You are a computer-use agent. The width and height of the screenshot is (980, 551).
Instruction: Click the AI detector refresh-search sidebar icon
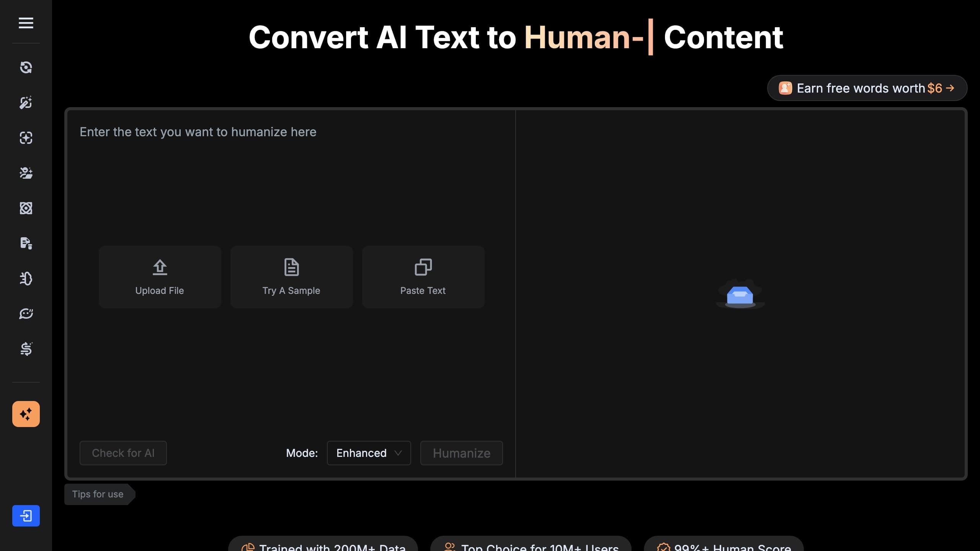pyautogui.click(x=26, y=67)
